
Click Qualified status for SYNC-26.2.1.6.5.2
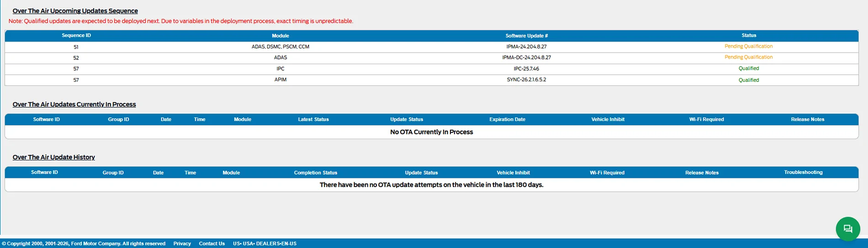749,80
